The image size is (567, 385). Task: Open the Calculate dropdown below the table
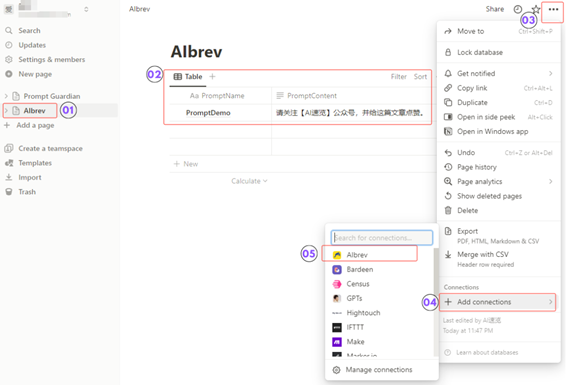click(x=249, y=181)
